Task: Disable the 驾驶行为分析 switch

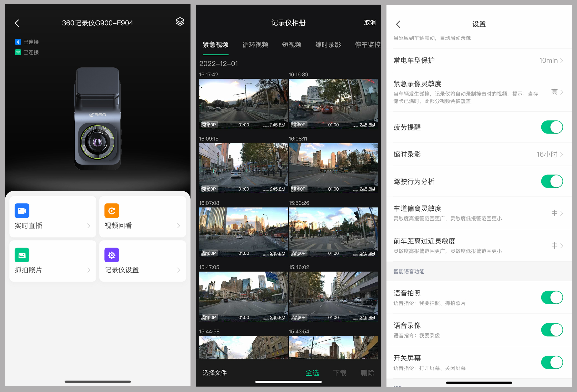Action: [552, 181]
